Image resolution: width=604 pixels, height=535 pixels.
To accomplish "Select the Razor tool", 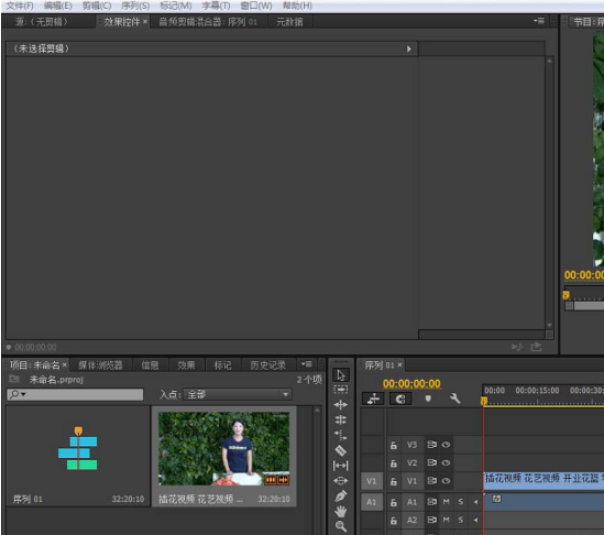I will 340,450.
